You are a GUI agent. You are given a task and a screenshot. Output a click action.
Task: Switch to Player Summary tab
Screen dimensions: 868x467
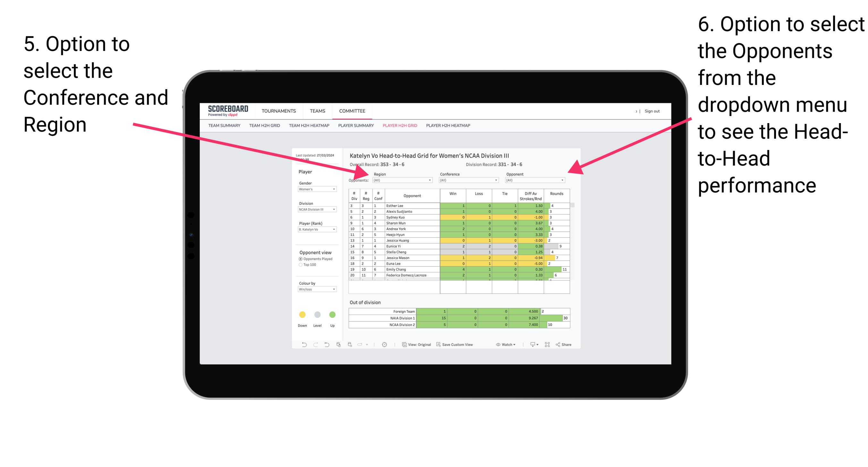tap(355, 127)
